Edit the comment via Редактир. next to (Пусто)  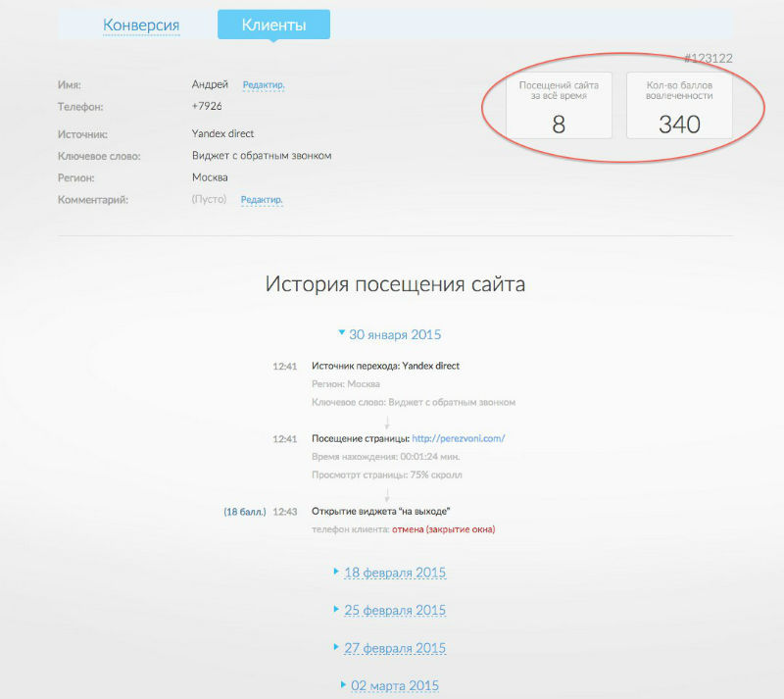(x=262, y=200)
